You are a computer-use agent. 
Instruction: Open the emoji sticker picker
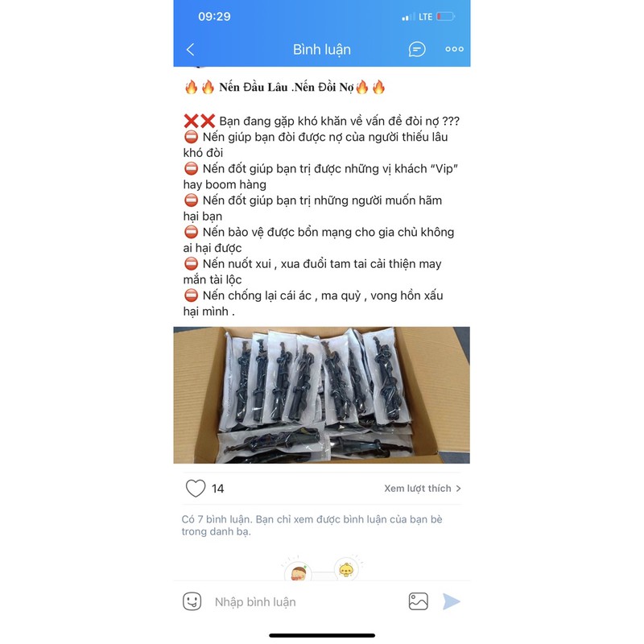click(x=192, y=601)
